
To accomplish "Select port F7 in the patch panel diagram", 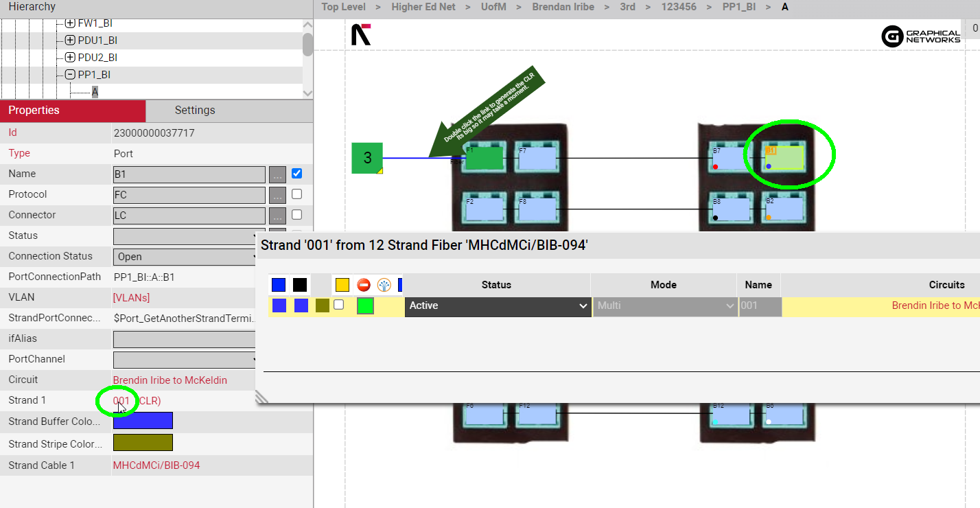I will point(537,158).
